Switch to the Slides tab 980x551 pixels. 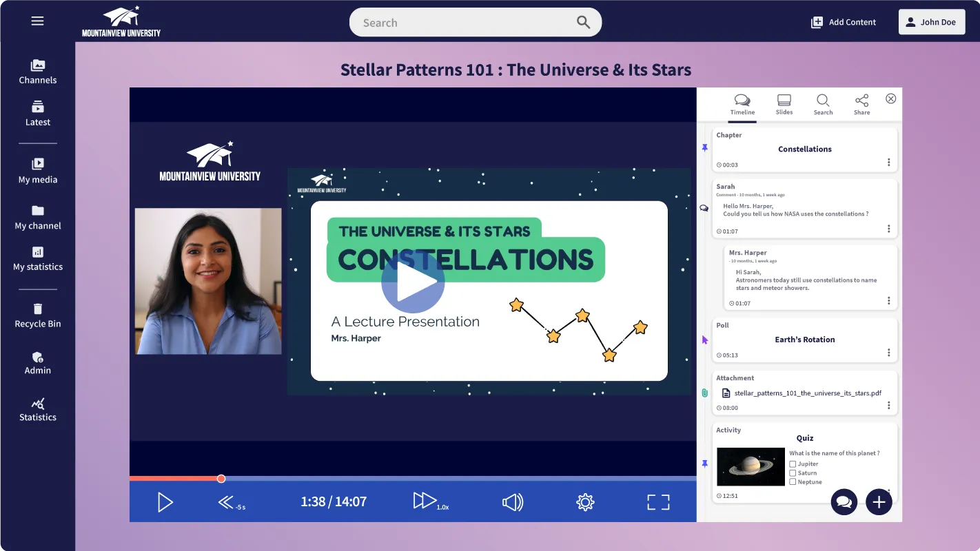784,105
